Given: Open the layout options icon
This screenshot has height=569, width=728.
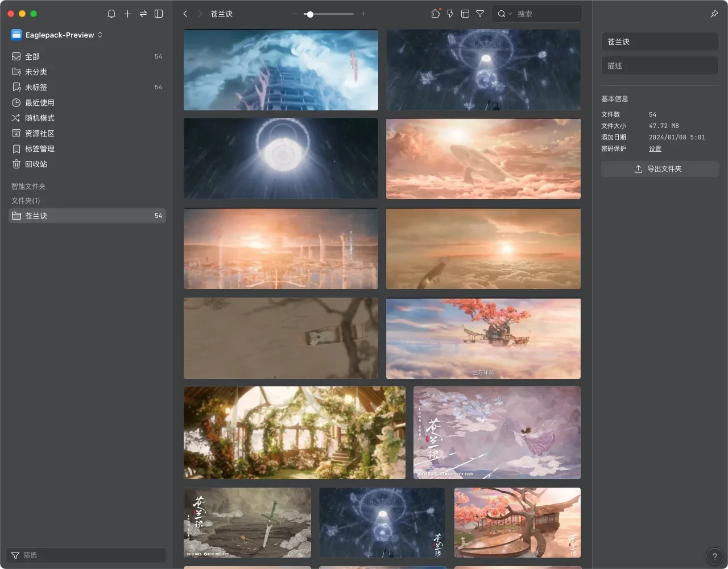Looking at the screenshot, I should 465,14.
